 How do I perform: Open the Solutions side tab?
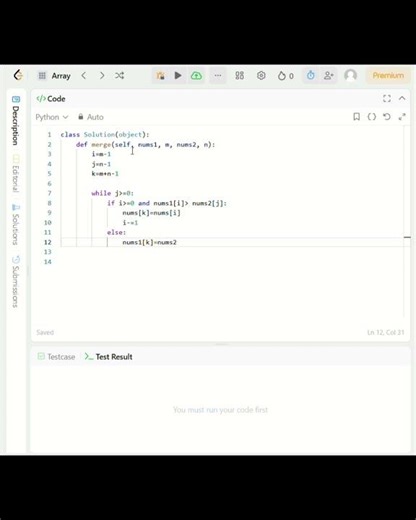(16, 224)
